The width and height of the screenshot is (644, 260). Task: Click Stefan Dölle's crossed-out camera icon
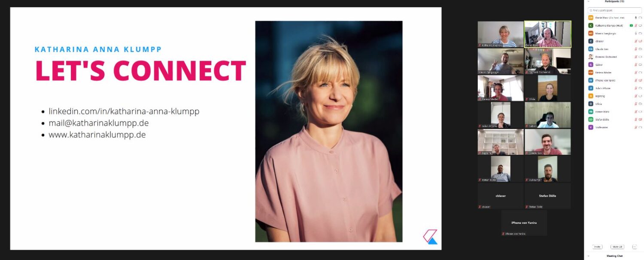[640, 119]
